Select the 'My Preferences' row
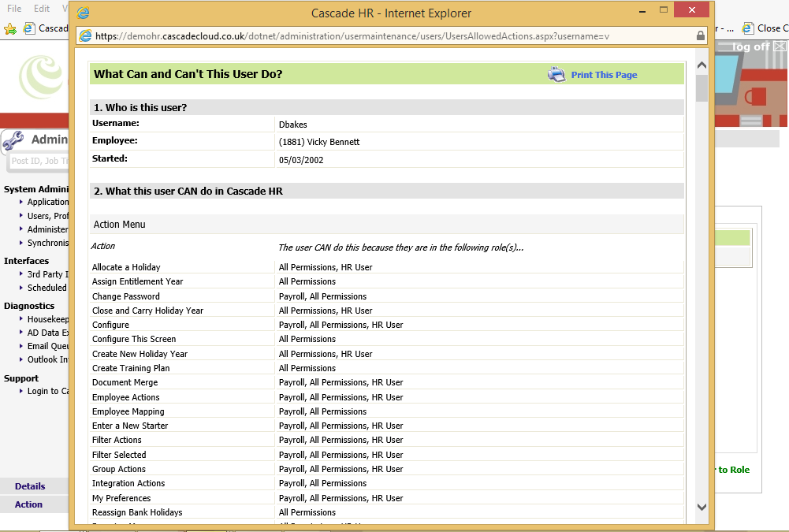 click(386, 498)
